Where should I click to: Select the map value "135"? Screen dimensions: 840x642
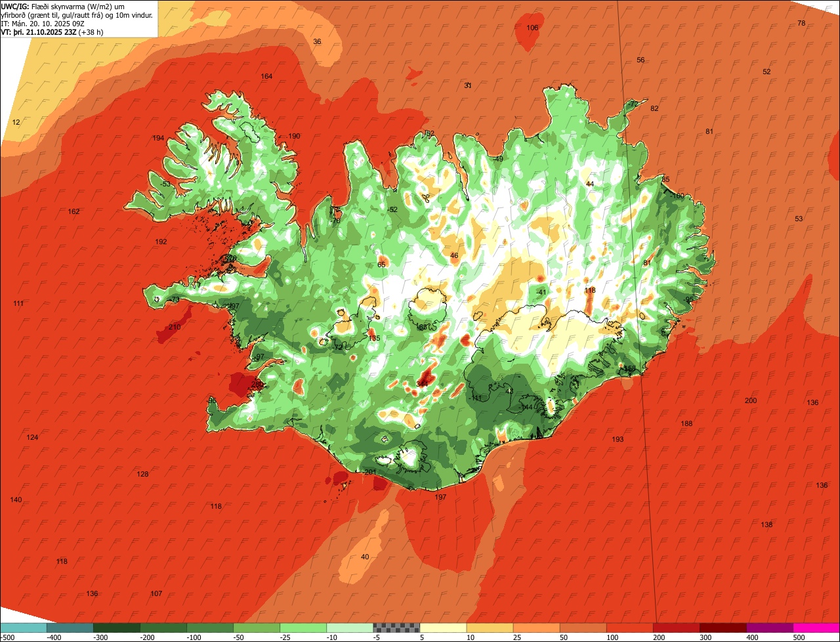click(x=374, y=338)
